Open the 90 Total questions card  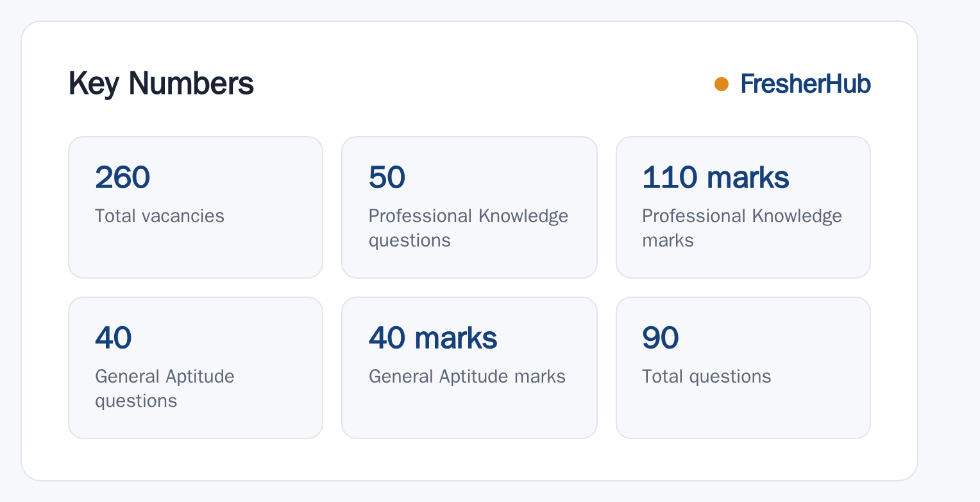pos(743,368)
